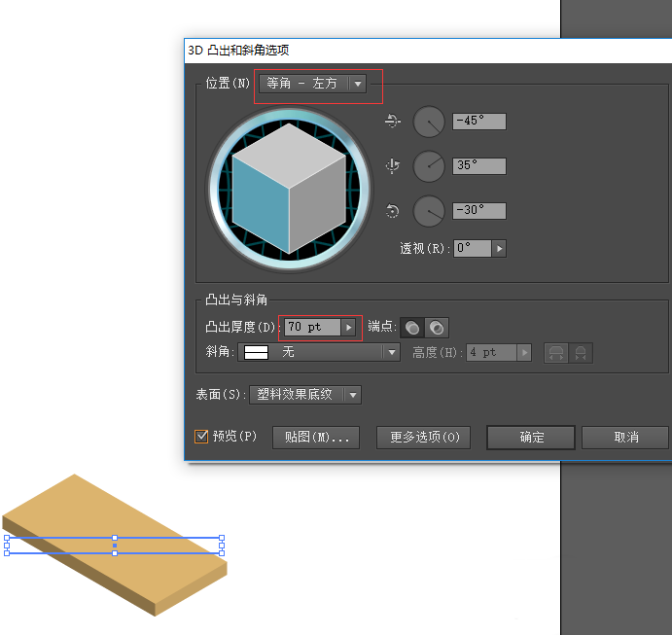Click the Z-axis rotation dial
Image resolution: width=672 pixels, height=635 pixels.
tap(429, 211)
